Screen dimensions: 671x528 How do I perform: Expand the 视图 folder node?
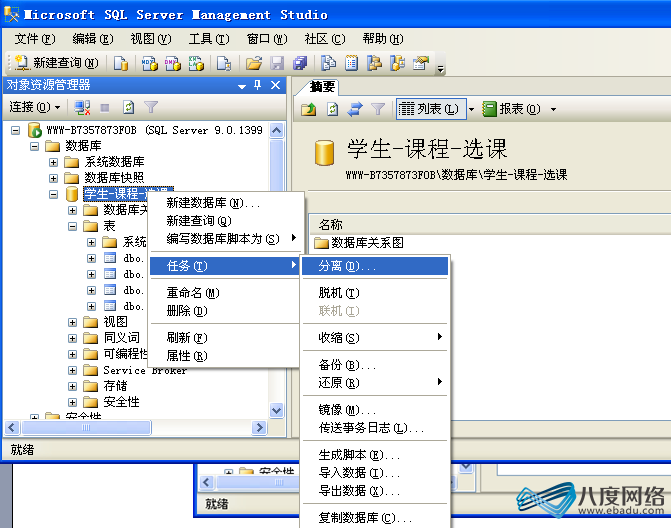[72, 322]
